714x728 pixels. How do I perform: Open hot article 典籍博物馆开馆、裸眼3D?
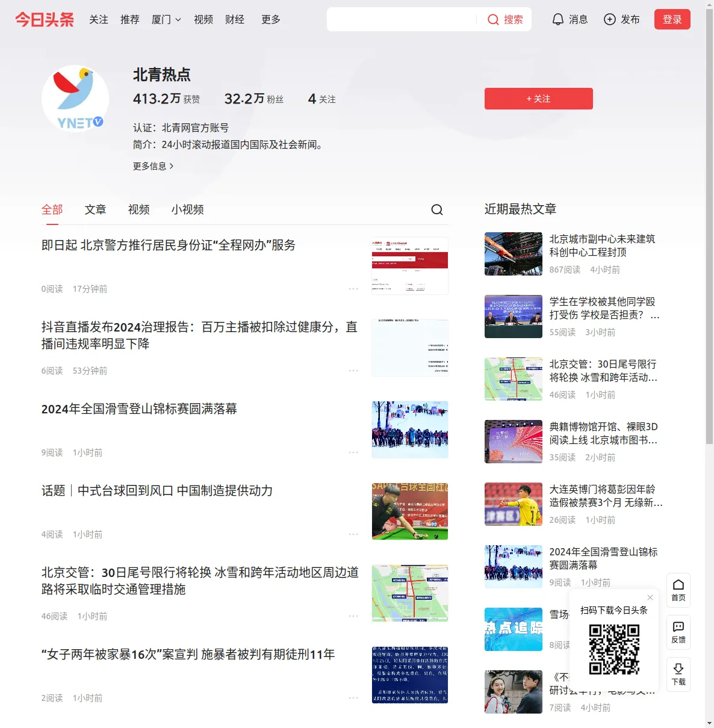603,433
